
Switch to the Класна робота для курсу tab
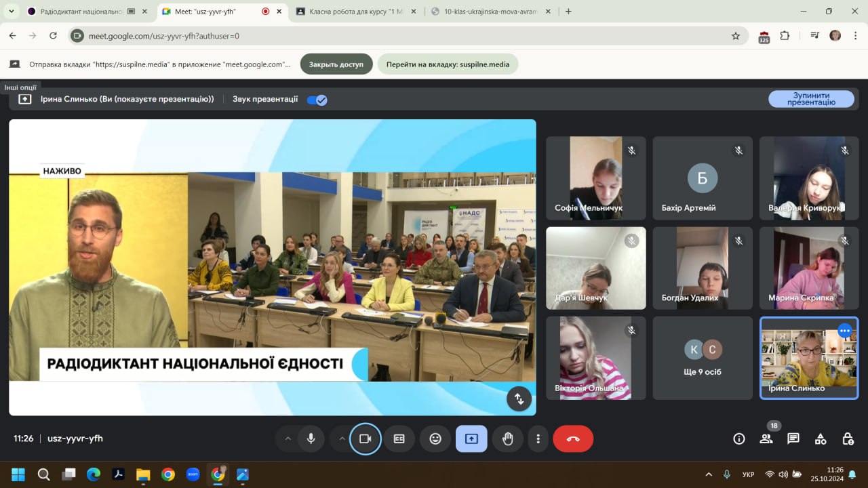tap(351, 12)
